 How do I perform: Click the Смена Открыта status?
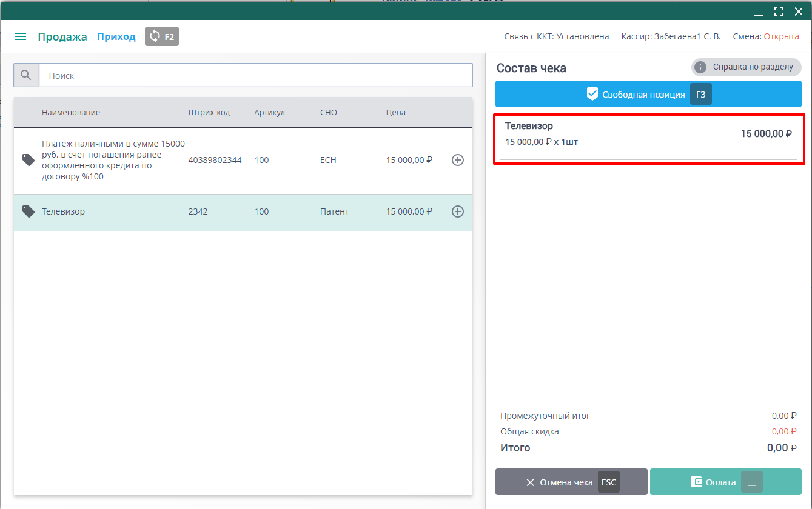pyautogui.click(x=766, y=36)
